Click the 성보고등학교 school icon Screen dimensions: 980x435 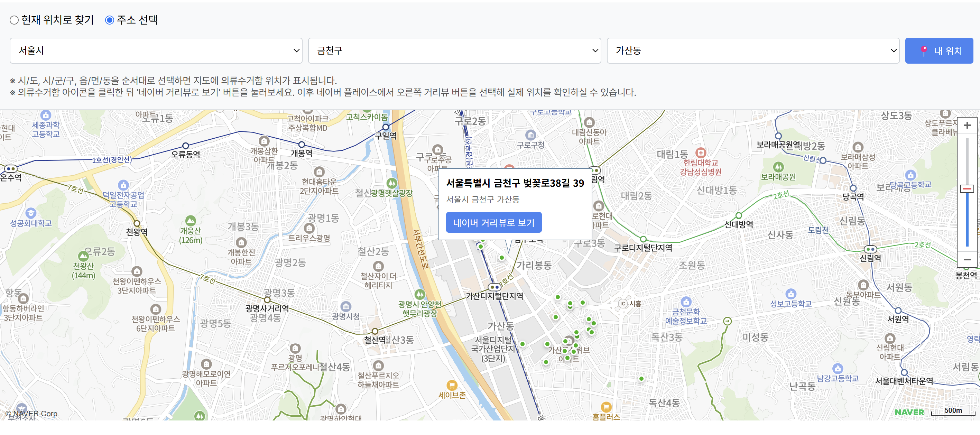coord(791,294)
